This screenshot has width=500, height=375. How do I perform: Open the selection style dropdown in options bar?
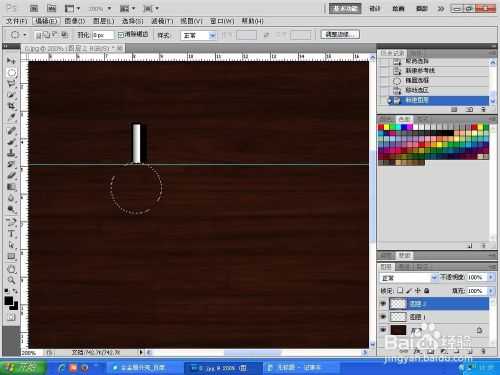(199, 35)
